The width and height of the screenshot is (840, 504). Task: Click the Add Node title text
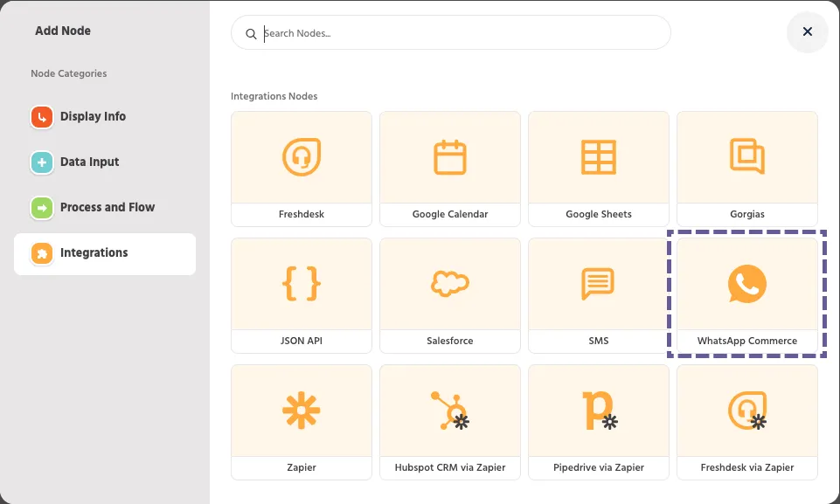(x=63, y=31)
